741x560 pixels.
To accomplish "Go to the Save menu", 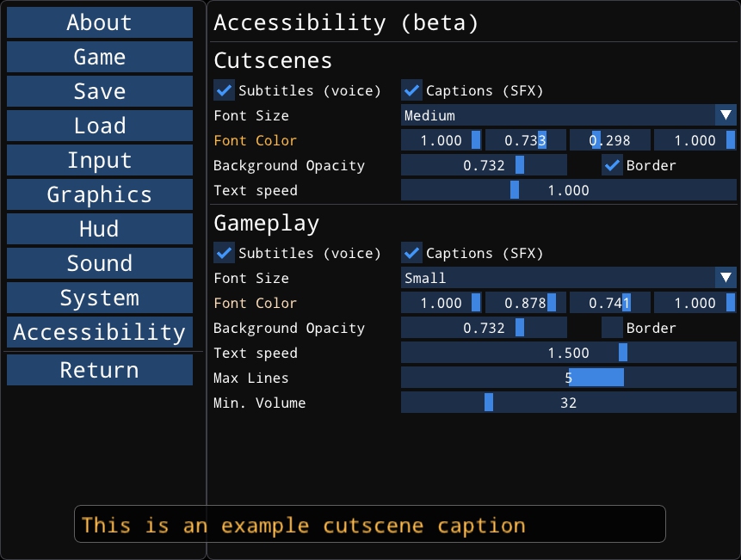I will pyautogui.click(x=100, y=91).
